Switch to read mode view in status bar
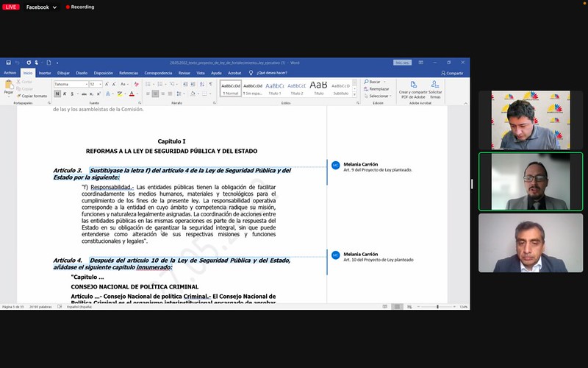The height and width of the screenshot is (368, 588). (x=385, y=307)
